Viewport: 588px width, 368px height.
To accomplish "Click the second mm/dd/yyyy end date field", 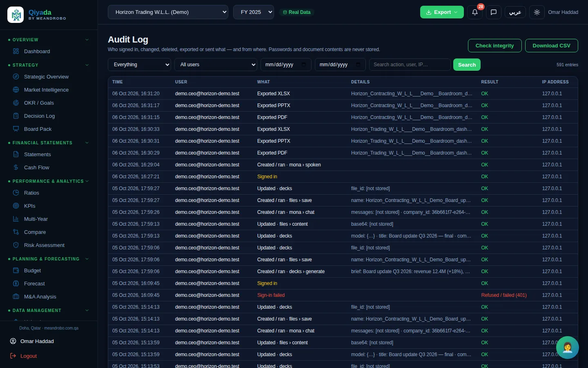I will (x=340, y=65).
